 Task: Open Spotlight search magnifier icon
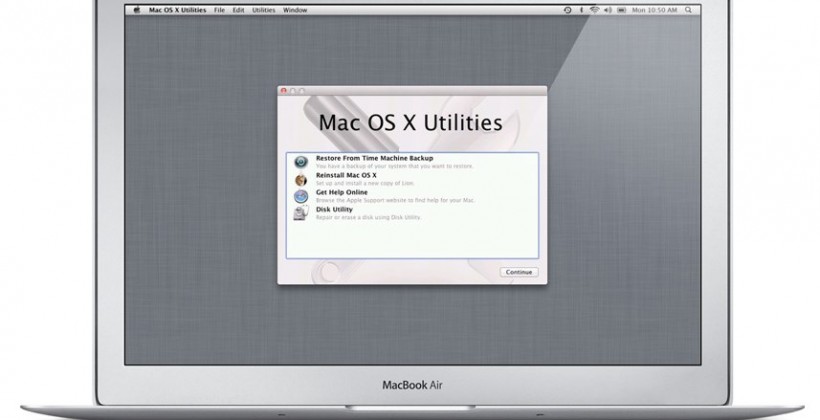[688, 10]
